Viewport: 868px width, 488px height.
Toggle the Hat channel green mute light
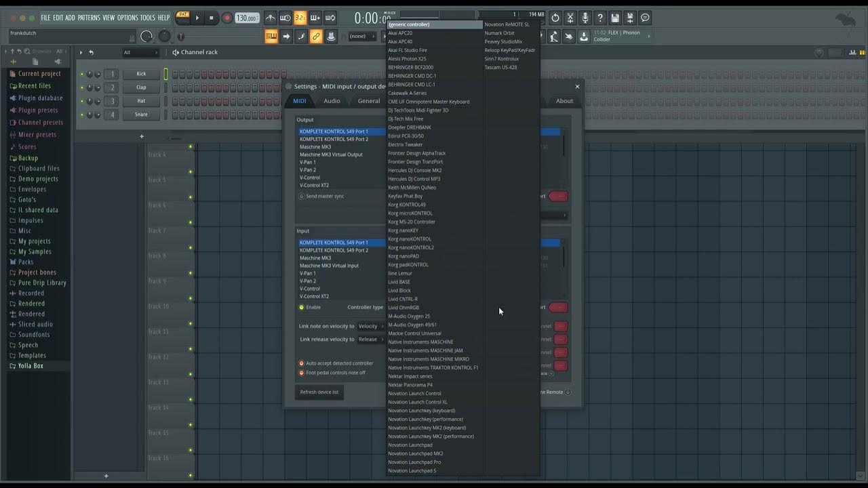82,101
